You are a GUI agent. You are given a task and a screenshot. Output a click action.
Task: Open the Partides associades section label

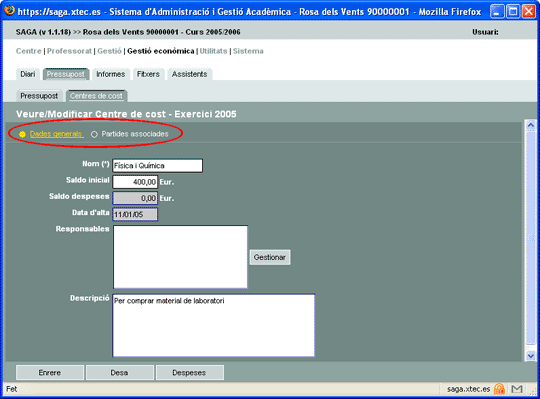[x=135, y=134]
